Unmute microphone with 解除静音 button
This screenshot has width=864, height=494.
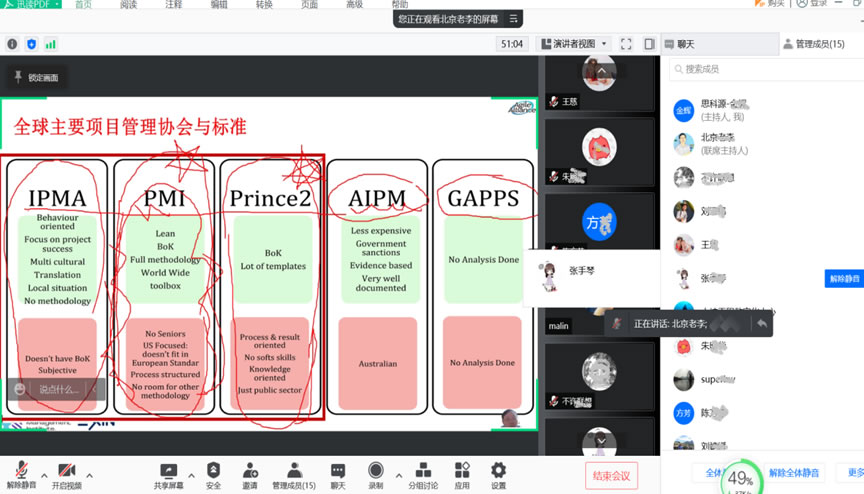point(21,475)
